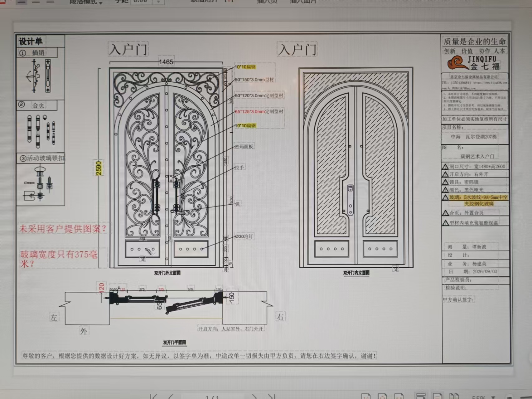Image resolution: width=532 pixels, height=399 pixels.
Task: Go to the next page arrow
Action: click(254, 397)
